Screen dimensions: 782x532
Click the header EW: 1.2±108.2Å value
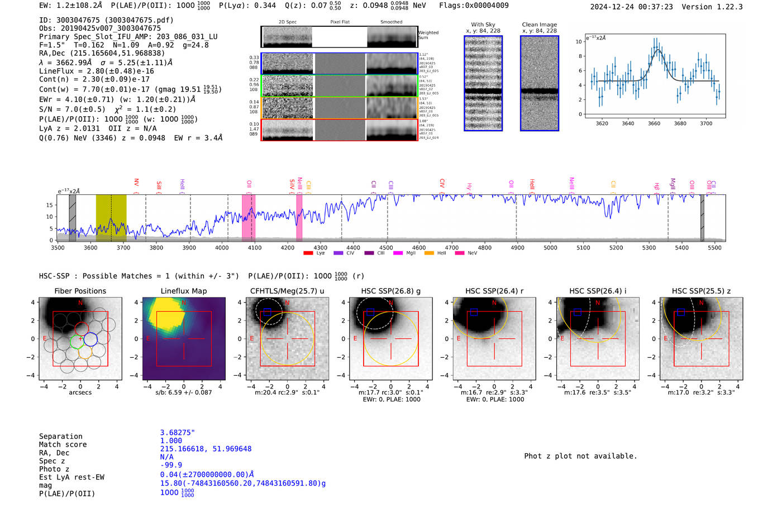pos(71,6)
